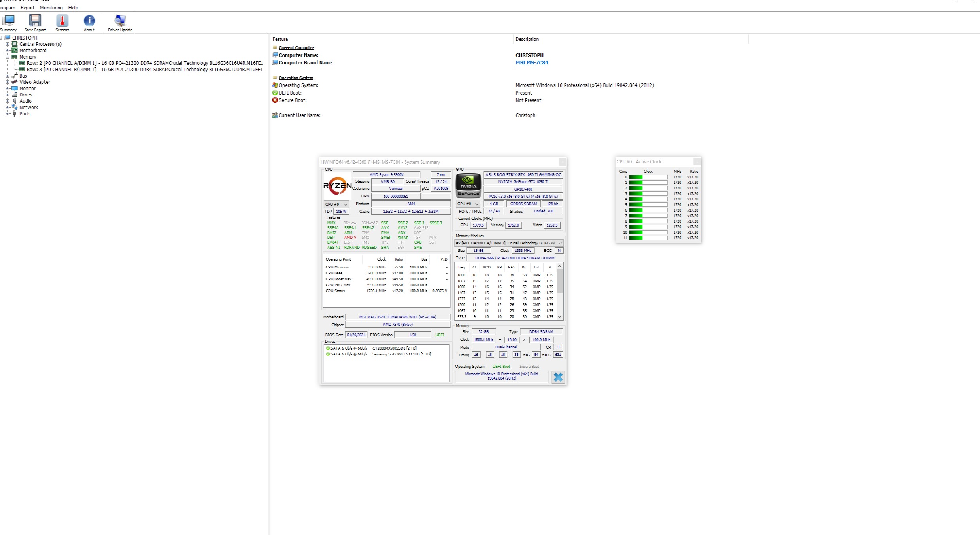The width and height of the screenshot is (980, 535).
Task: Click the NVIDIA GeForce logo
Action: point(468,185)
